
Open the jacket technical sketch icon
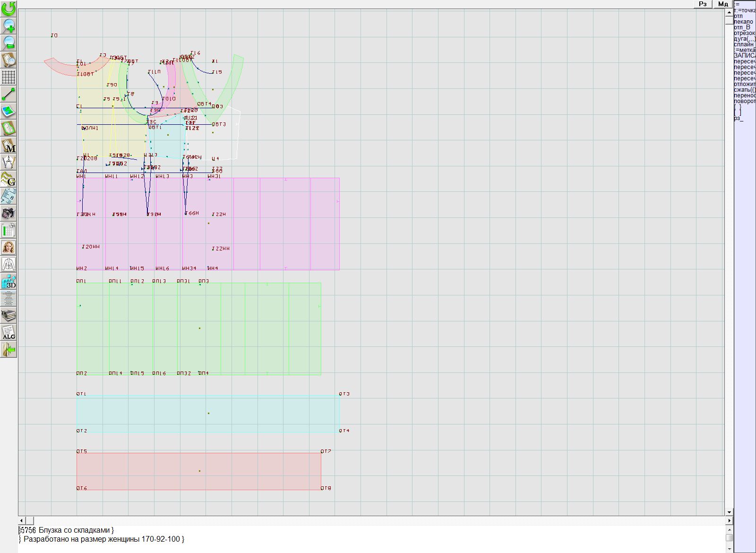point(9,264)
